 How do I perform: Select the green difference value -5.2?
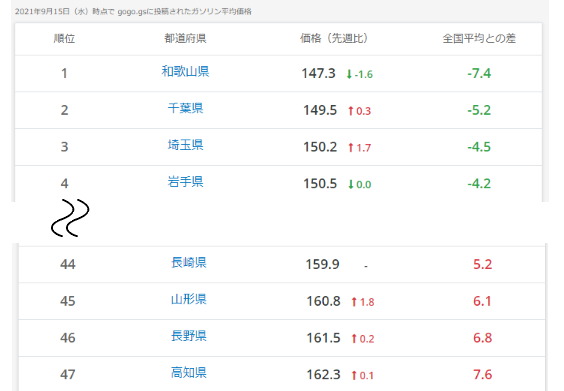point(479,110)
